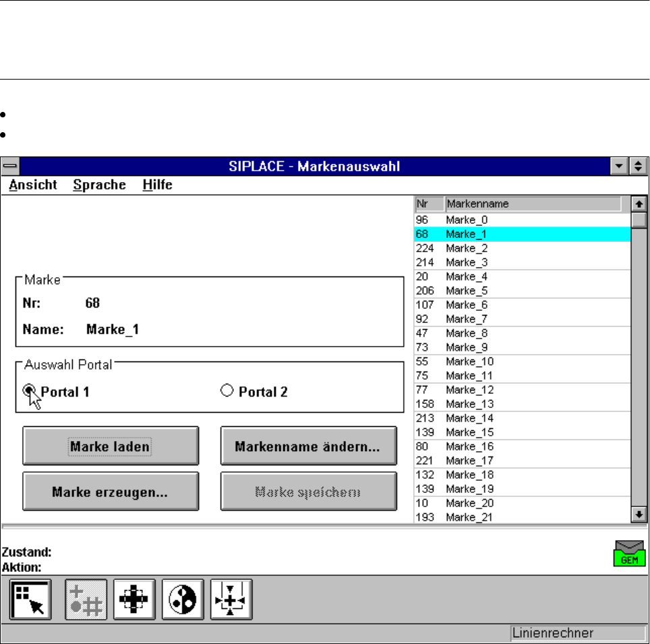Open the Hilfe menu
This screenshot has width=650, height=644.
[x=158, y=185]
